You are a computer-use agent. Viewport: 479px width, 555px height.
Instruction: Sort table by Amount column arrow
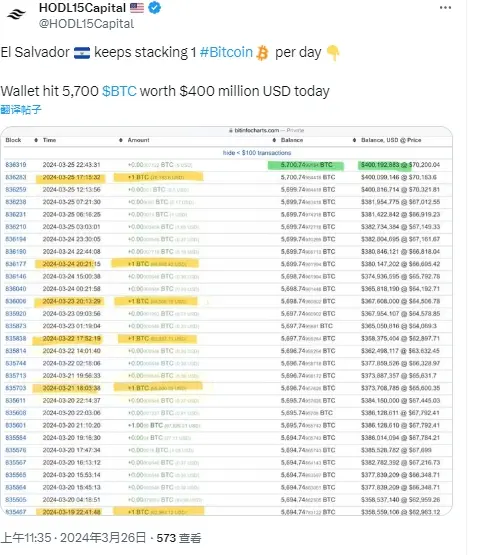121,140
